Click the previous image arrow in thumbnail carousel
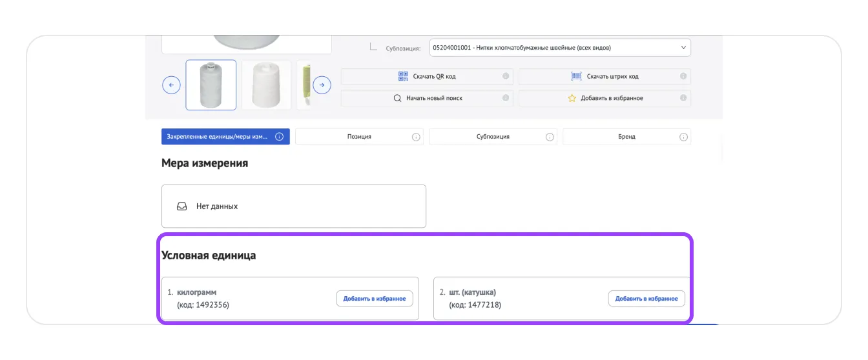This screenshot has width=868, height=360. tap(171, 85)
